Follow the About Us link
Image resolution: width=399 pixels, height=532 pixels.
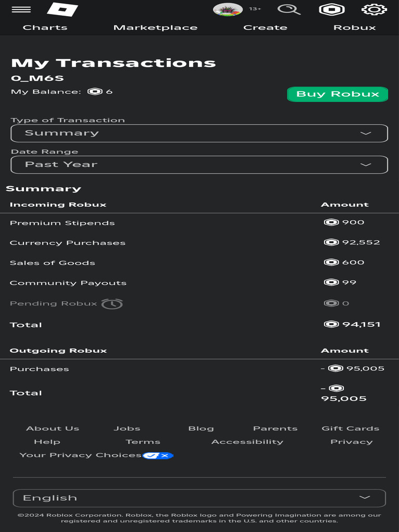(52, 429)
